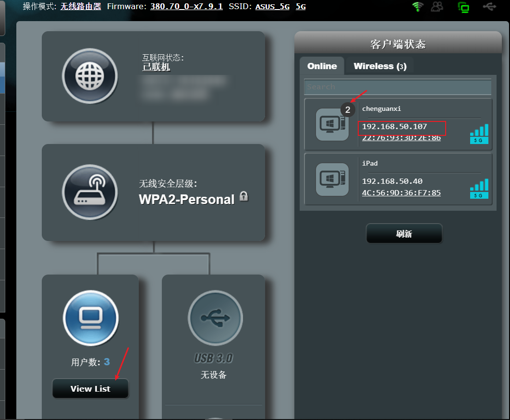
Task: Open the Wireless (3) tab
Action: click(379, 66)
